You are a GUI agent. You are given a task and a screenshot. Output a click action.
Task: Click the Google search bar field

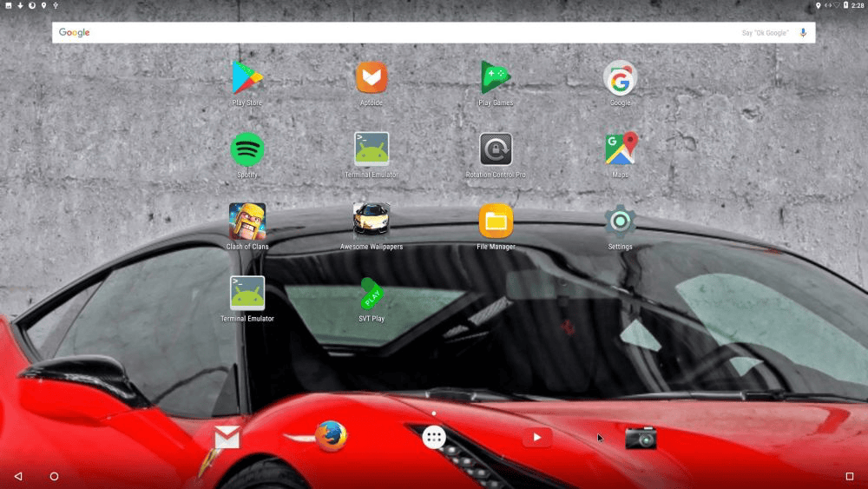(x=433, y=33)
